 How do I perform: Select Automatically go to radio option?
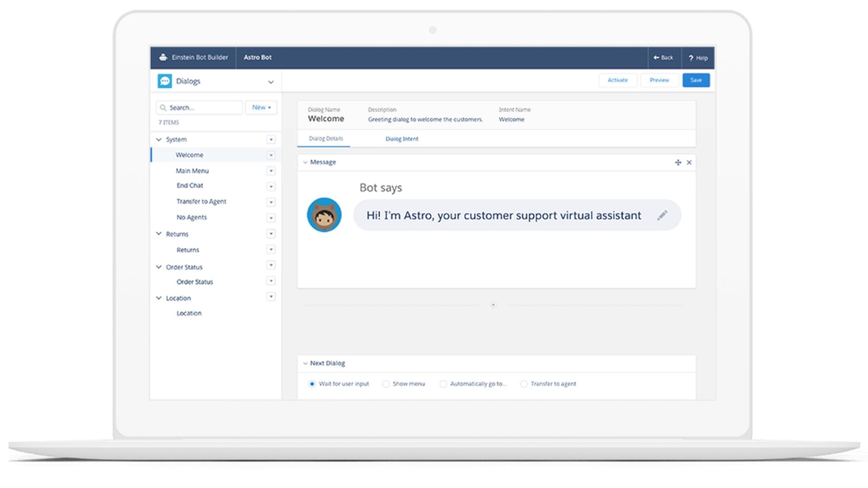pyautogui.click(x=443, y=384)
